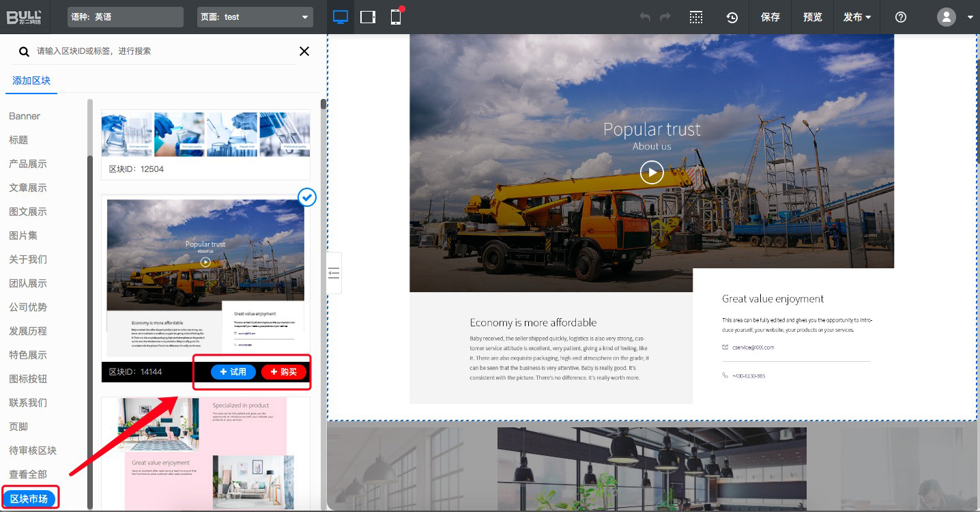Toggle selected checkmark on block 14144
This screenshot has height=512, width=980.
tap(308, 197)
